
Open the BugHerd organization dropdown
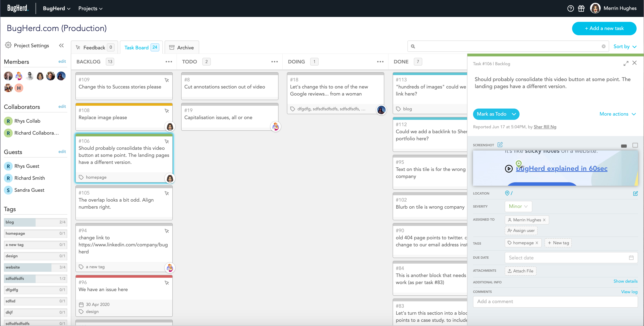click(57, 8)
